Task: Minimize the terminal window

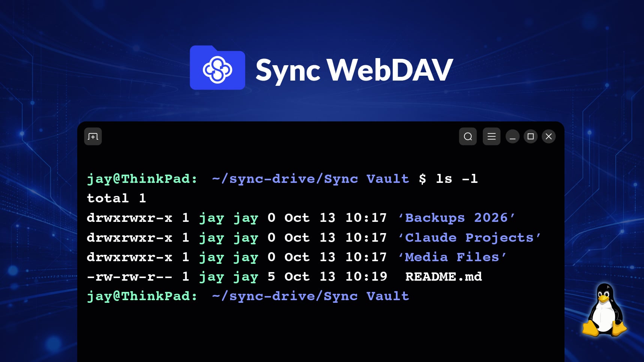Action: tap(512, 136)
